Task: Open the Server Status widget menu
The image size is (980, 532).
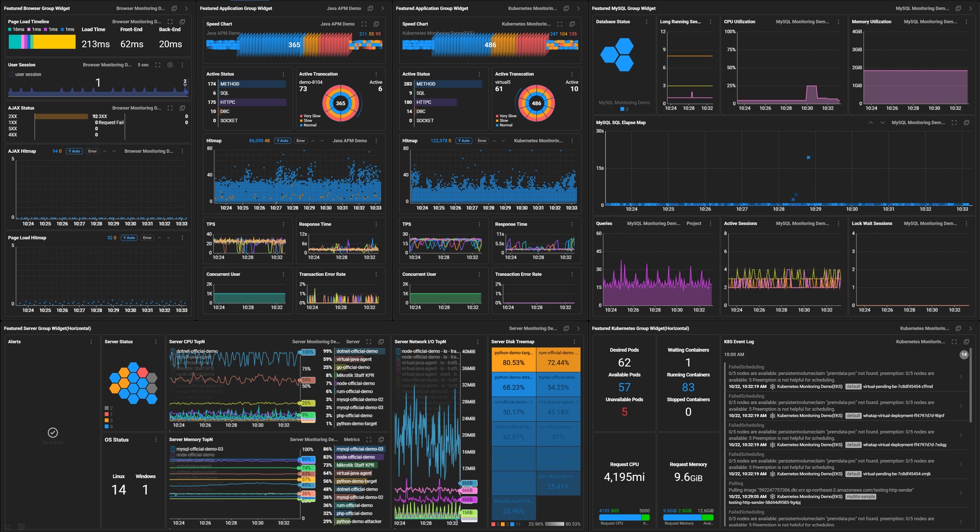Action: point(156,342)
